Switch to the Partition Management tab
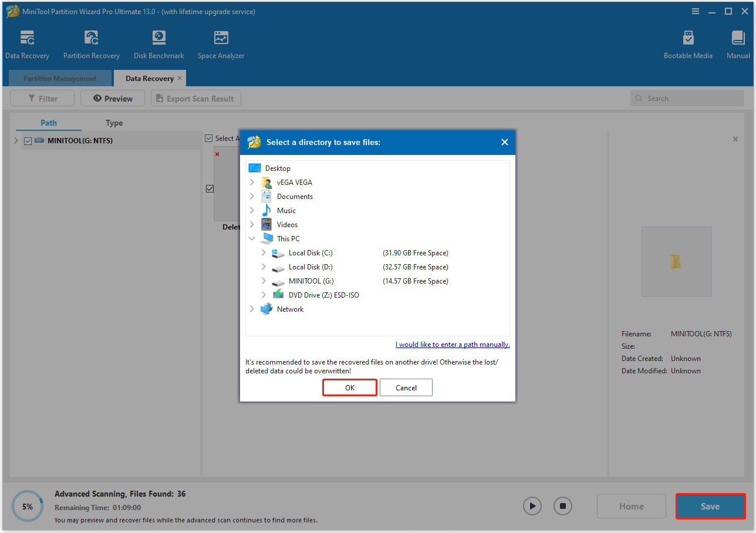 click(x=60, y=79)
